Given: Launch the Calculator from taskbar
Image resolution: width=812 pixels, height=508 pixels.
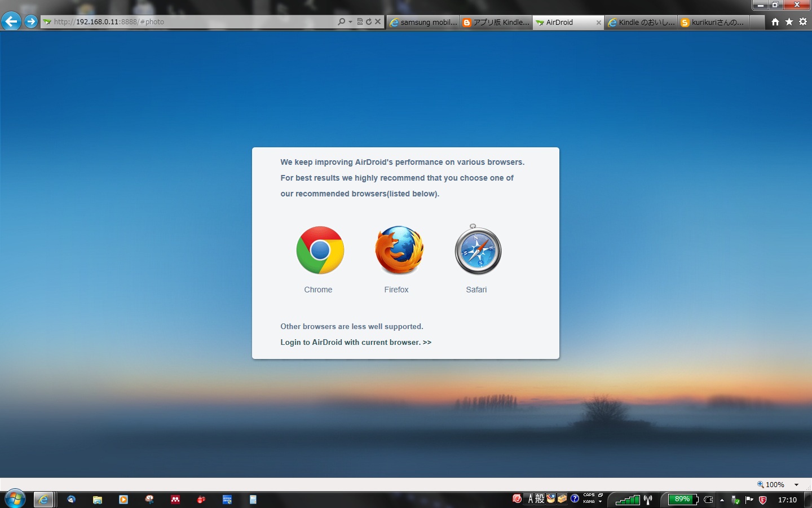Looking at the screenshot, I should (253, 500).
